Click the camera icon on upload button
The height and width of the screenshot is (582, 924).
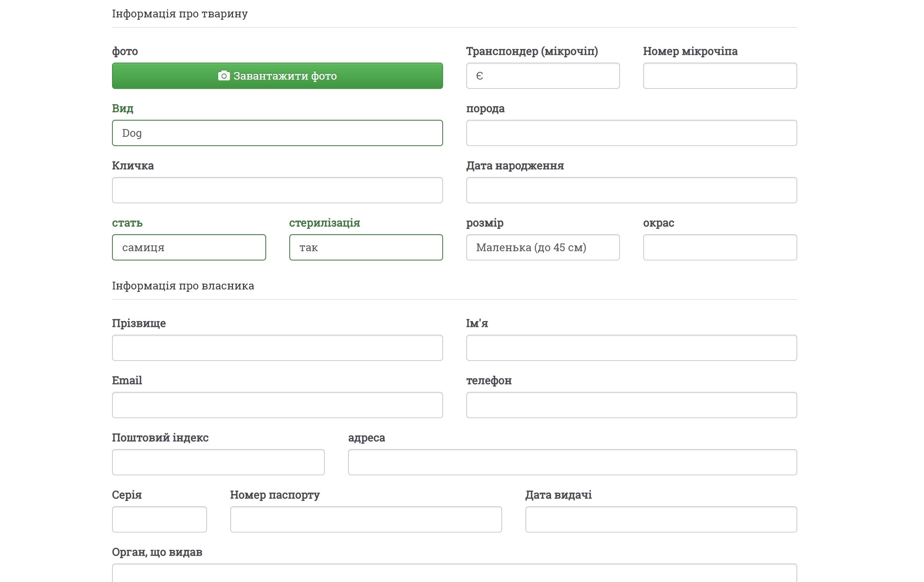(x=224, y=76)
